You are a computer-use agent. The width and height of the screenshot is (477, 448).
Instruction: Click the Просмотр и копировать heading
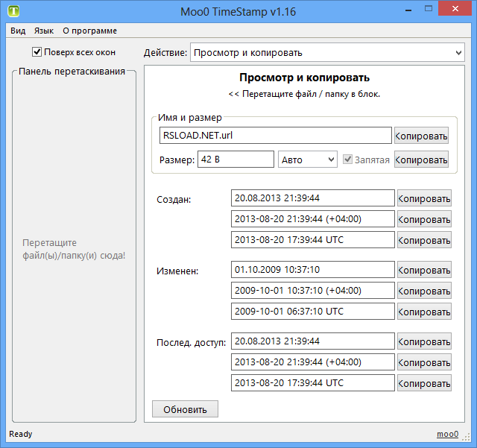tap(305, 78)
